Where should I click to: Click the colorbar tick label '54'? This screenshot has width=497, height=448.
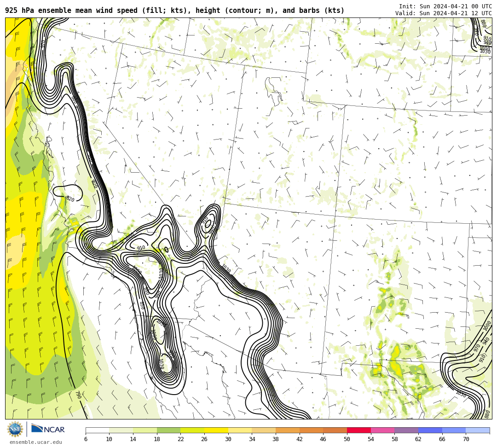coord(371,439)
